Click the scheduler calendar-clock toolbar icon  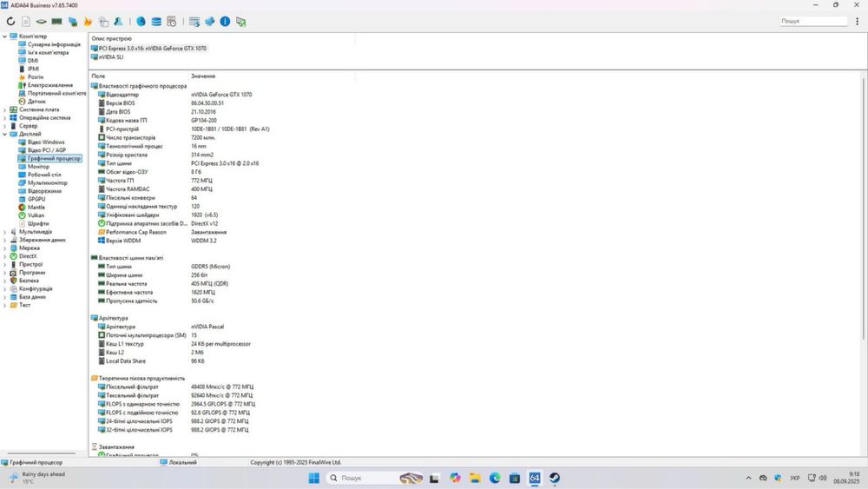tap(172, 22)
